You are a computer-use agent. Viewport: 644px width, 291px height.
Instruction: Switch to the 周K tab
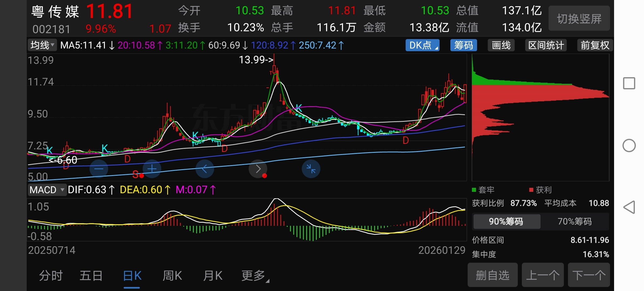(172, 276)
